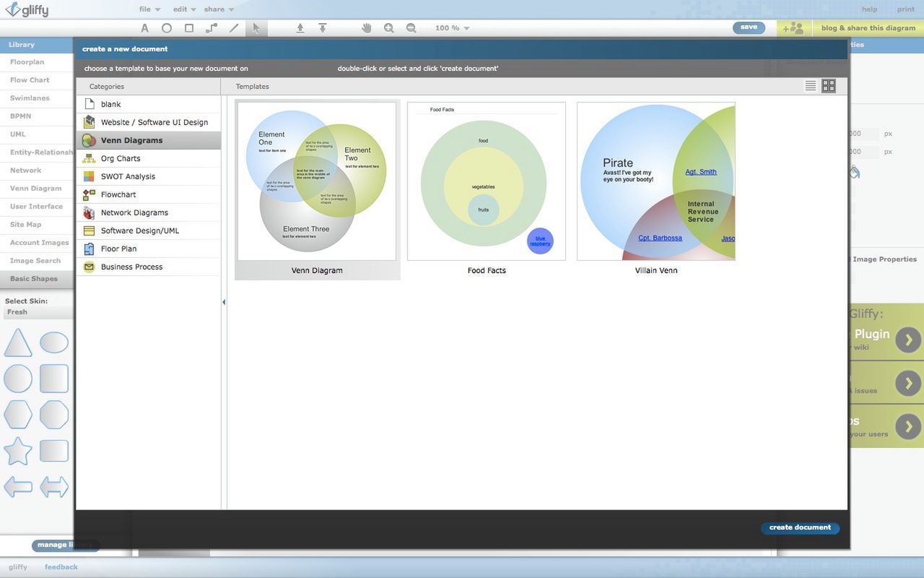This screenshot has width=924, height=578.
Task: Select the Org Charts category
Action: point(149,158)
